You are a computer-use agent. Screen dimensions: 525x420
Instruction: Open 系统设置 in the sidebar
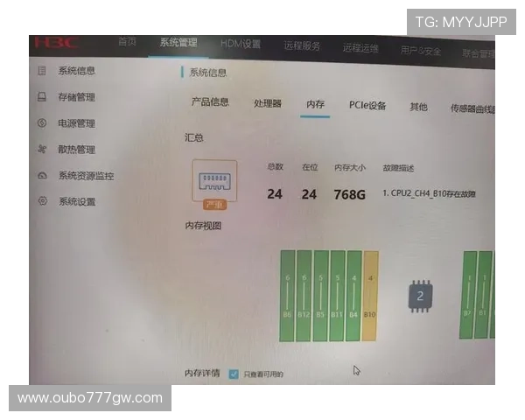point(77,201)
